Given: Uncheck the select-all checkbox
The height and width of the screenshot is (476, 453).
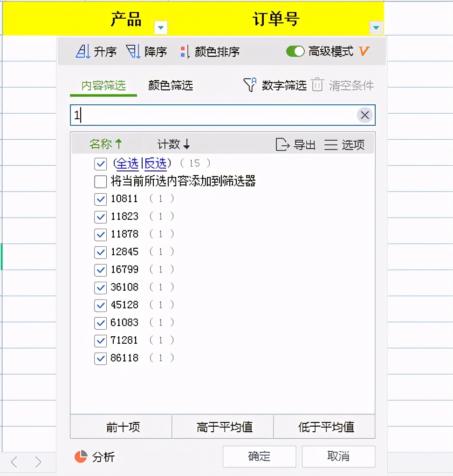Looking at the screenshot, I should [x=100, y=164].
